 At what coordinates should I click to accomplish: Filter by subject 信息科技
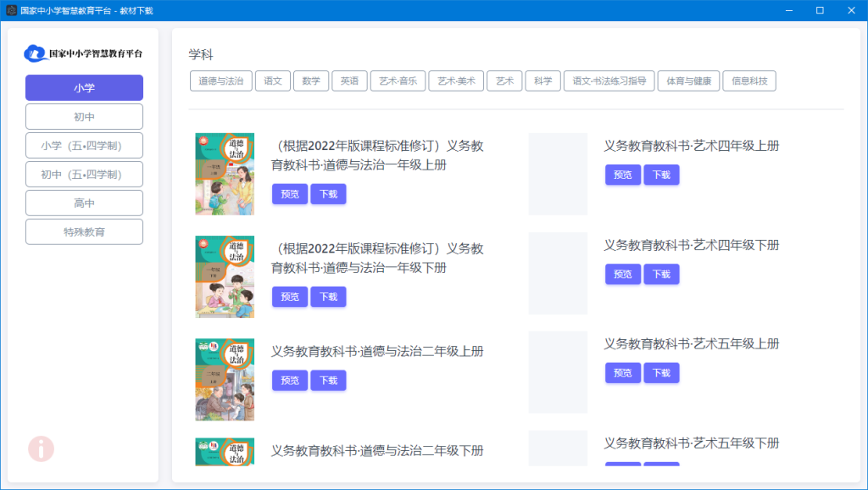point(749,81)
